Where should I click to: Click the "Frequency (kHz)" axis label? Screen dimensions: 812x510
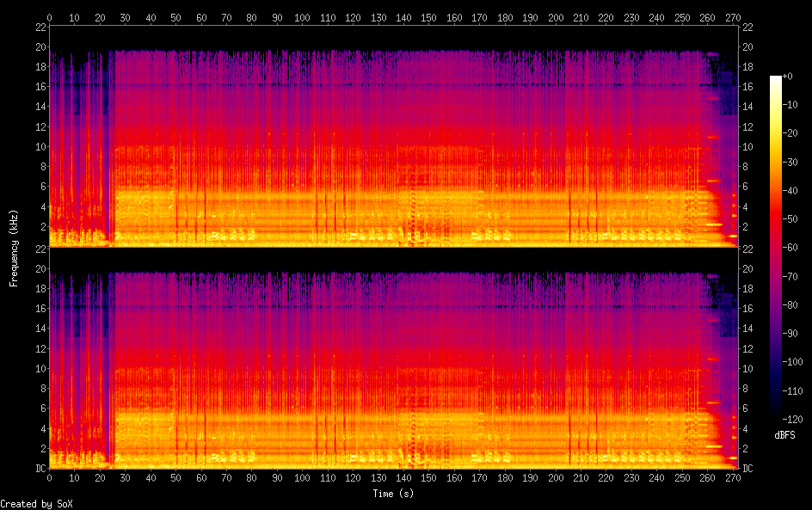(x=14, y=247)
